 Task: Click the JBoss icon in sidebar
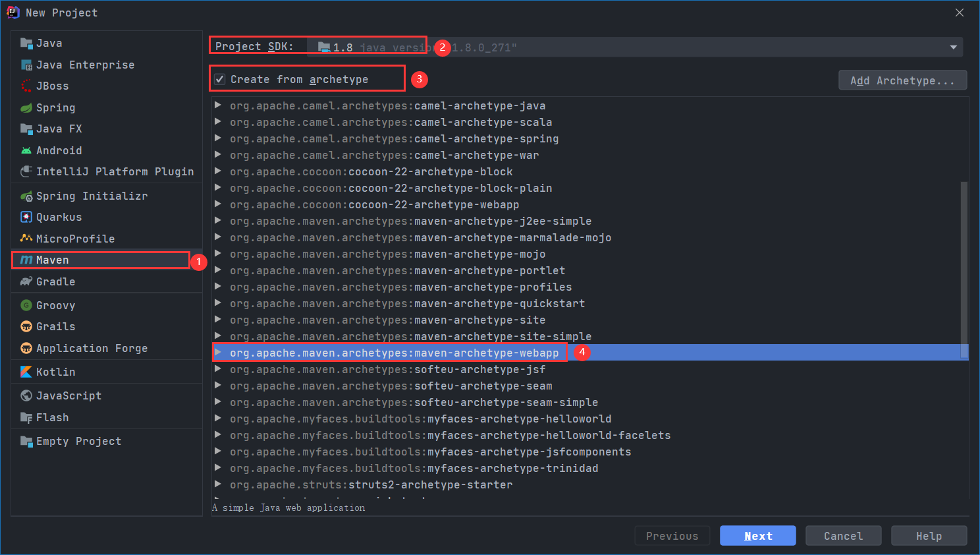point(26,86)
